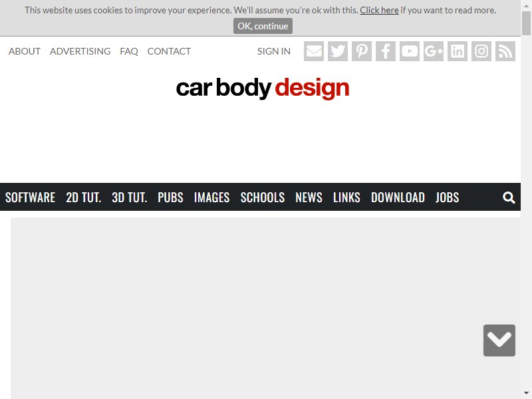Image resolution: width=532 pixels, height=399 pixels.
Task: Open the FAQ link
Action: point(129,51)
